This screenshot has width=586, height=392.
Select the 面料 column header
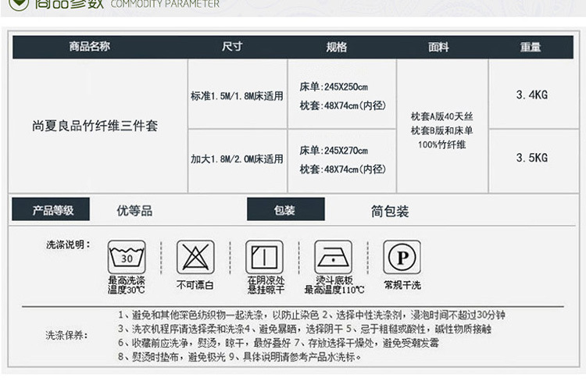(438, 47)
